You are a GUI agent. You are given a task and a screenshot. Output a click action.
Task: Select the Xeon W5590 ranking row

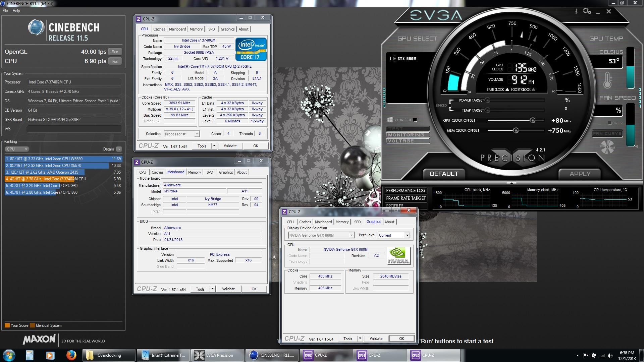pos(63,159)
